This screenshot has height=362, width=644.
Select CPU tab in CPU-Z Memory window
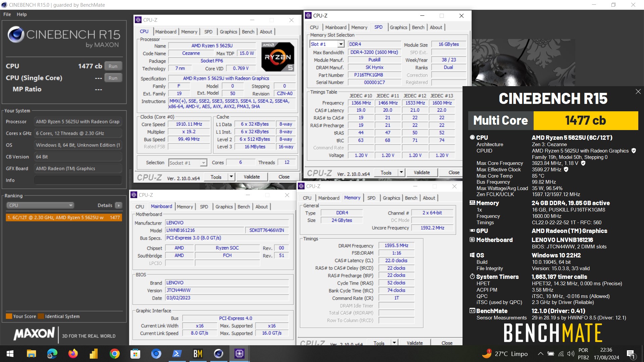point(307,198)
